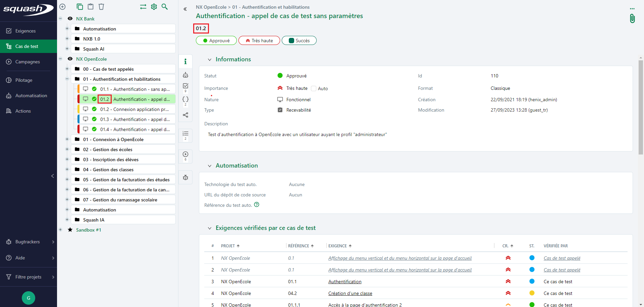Follow the 'Authentification' requirement link

[x=345, y=282]
